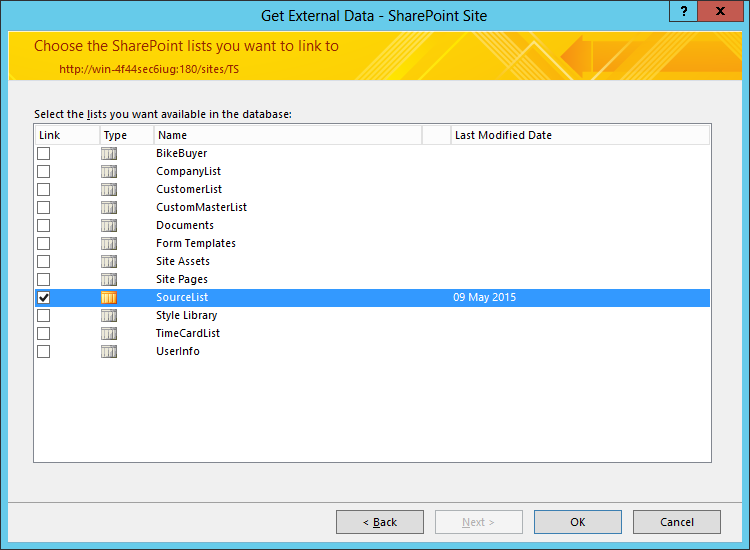Click the TimeCardList list type icon
750x550 pixels.
109,333
